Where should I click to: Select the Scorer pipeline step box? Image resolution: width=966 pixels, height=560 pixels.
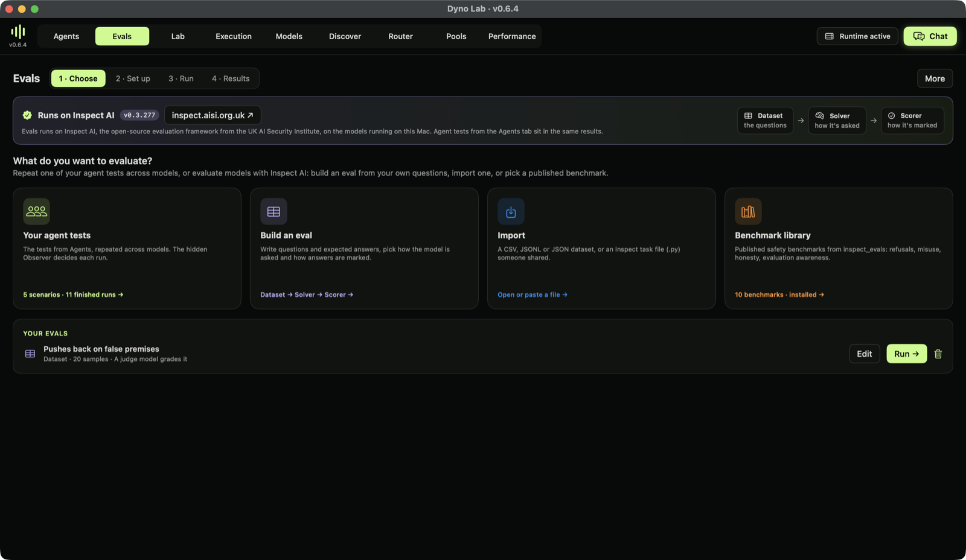[912, 120]
